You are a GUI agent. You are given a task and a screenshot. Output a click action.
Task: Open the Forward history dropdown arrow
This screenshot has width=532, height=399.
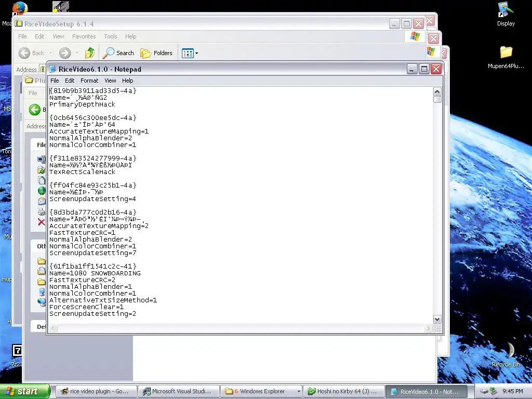[x=77, y=53]
